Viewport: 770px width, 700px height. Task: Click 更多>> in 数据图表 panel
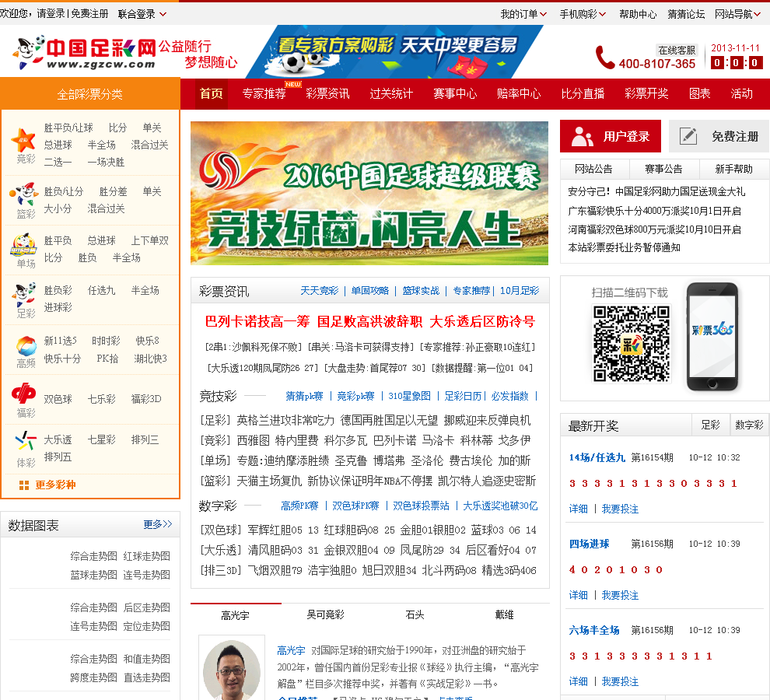158,524
